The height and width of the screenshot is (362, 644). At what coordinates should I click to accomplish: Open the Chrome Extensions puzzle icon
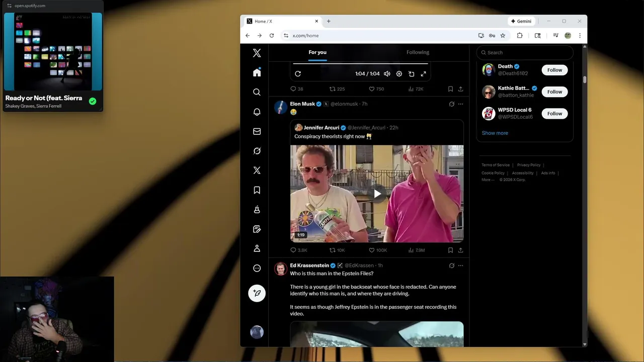(x=520, y=36)
